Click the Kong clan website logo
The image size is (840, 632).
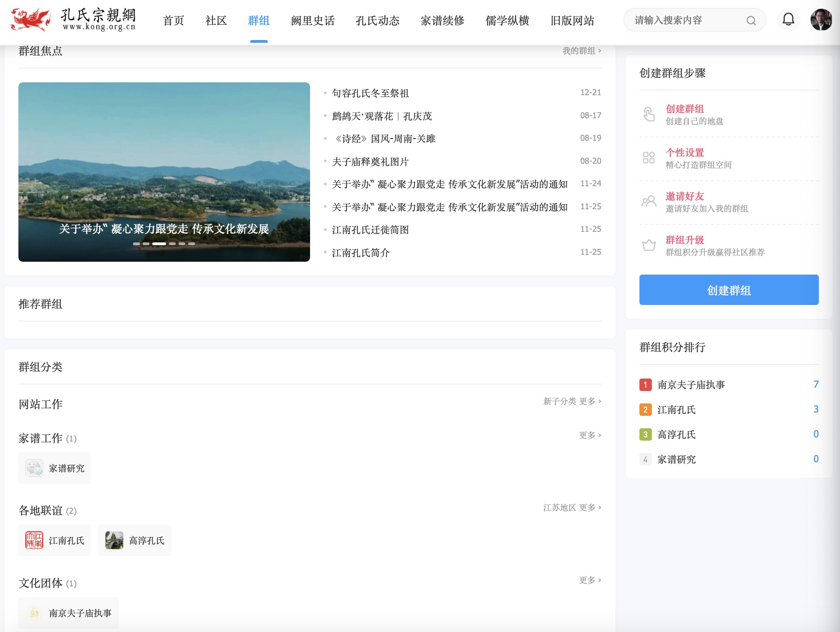click(74, 19)
